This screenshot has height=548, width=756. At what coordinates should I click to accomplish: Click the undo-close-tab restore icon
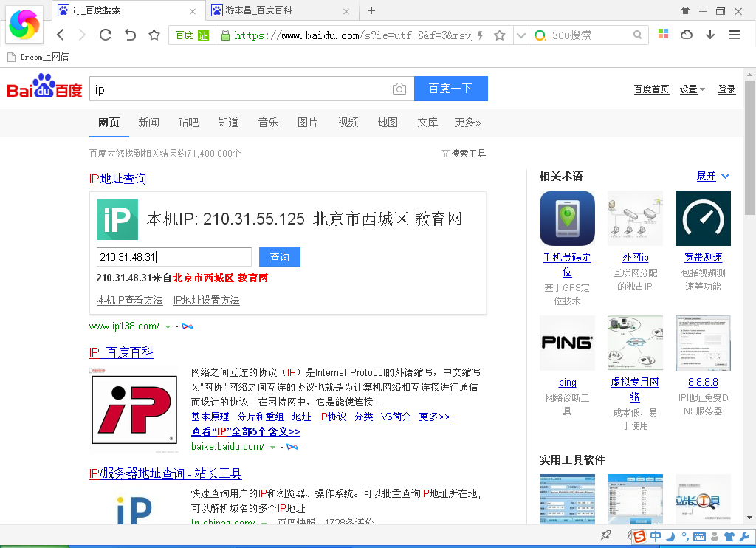click(130, 35)
